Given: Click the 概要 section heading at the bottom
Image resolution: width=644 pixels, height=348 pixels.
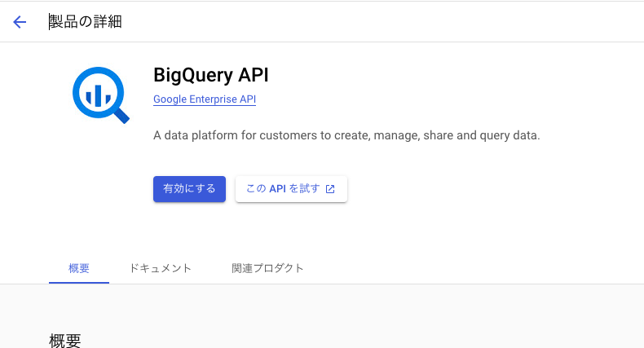Looking at the screenshot, I should point(65,341).
